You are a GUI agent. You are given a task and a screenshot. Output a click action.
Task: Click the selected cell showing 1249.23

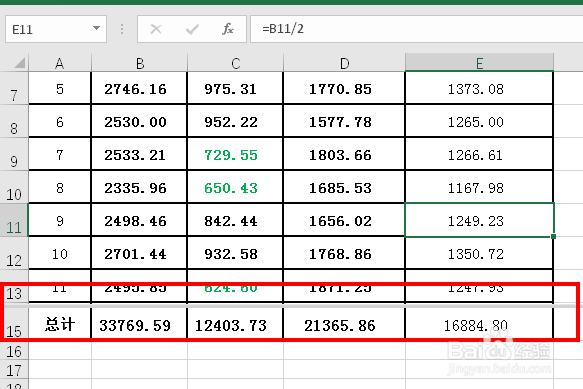click(479, 220)
